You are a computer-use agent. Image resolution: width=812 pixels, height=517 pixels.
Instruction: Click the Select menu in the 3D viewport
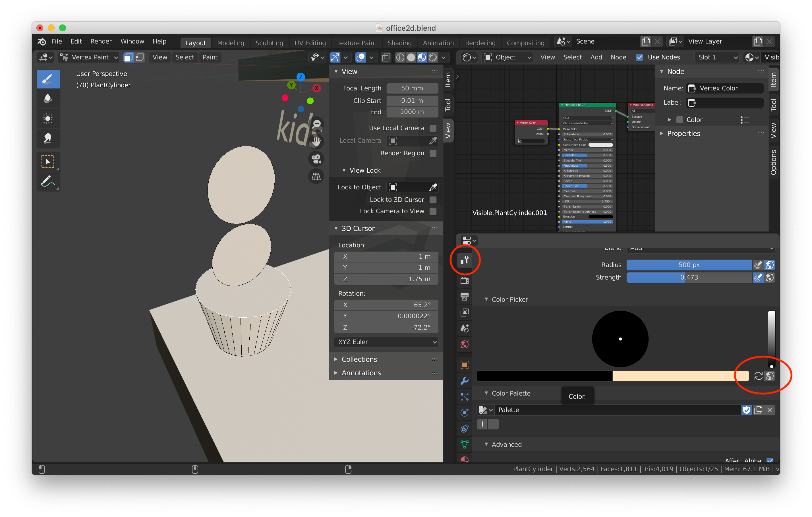coord(185,57)
